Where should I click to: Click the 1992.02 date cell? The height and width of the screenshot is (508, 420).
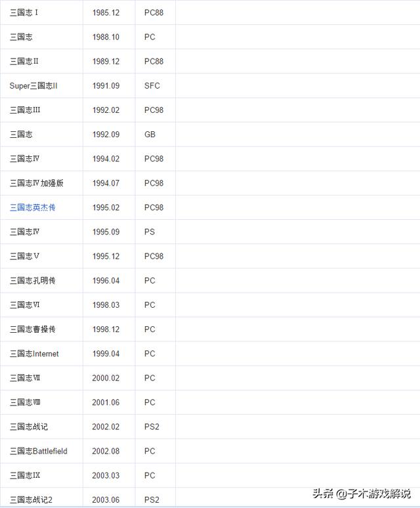(106, 110)
